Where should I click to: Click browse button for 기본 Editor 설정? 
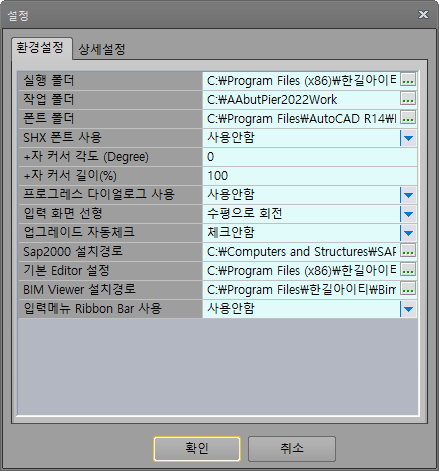pyautogui.click(x=408, y=270)
